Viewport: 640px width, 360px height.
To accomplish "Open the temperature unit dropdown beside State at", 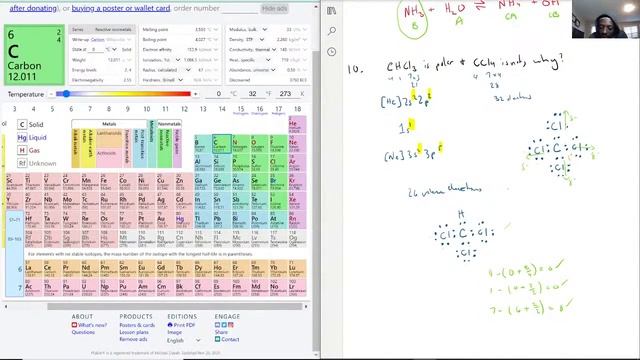I will point(112,49).
